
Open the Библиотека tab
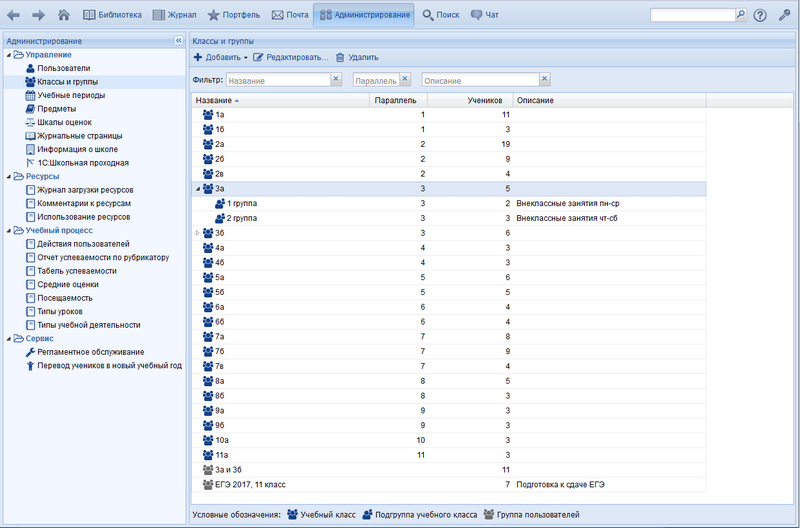[x=112, y=15]
